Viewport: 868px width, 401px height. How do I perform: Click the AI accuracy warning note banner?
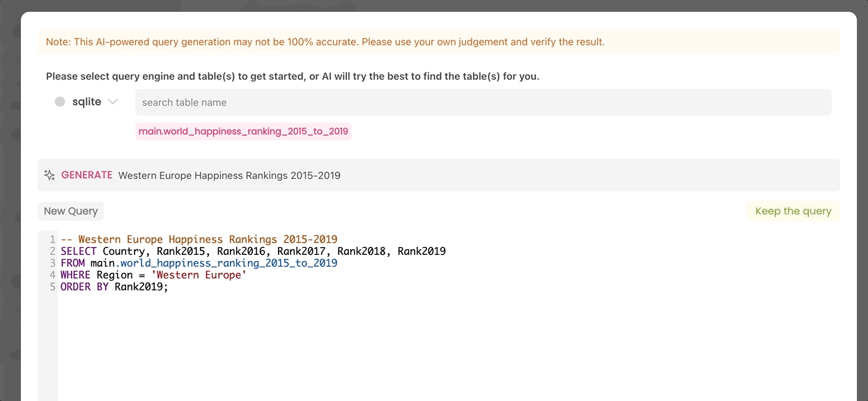[x=438, y=42]
